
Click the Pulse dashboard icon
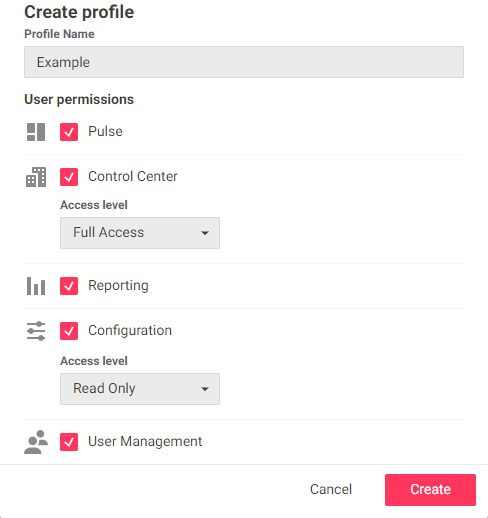36,132
